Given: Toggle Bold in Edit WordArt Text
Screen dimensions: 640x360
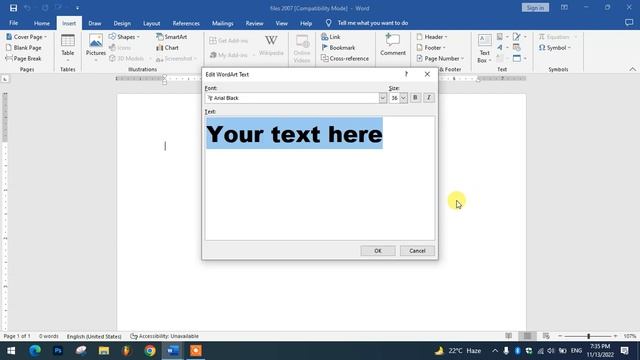Looking at the screenshot, I should pos(415,98).
